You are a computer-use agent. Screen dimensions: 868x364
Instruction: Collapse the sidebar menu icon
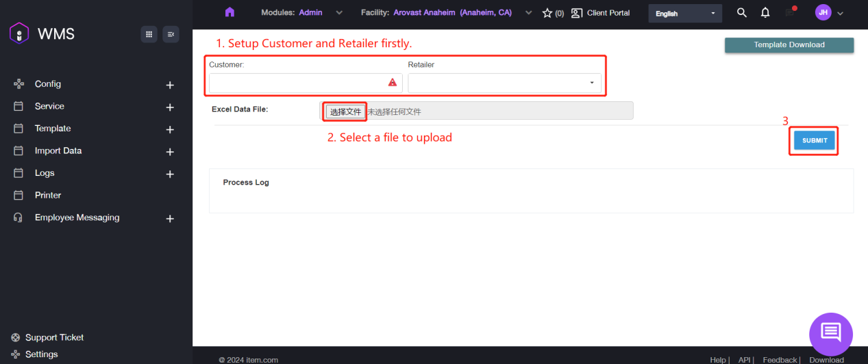click(171, 34)
